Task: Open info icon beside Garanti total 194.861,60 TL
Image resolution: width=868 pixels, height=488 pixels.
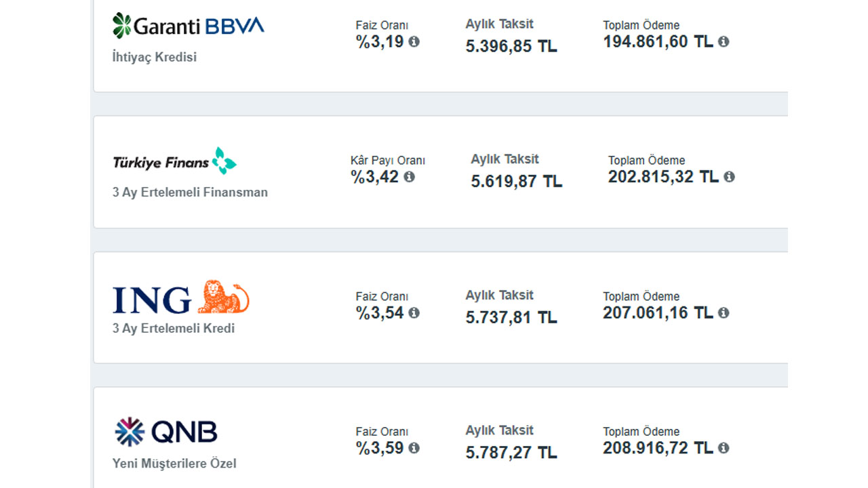Action: point(724,42)
